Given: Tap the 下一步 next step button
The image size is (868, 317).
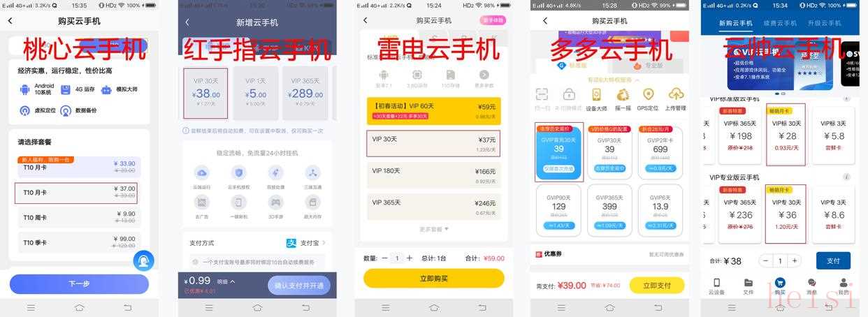Looking at the screenshot, I should pos(79,284).
